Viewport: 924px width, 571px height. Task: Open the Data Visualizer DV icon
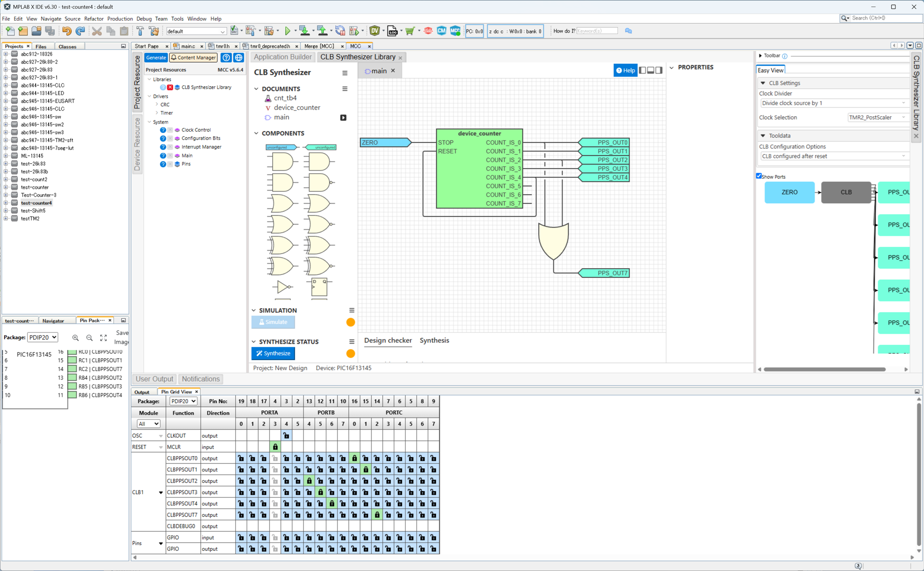tap(374, 31)
